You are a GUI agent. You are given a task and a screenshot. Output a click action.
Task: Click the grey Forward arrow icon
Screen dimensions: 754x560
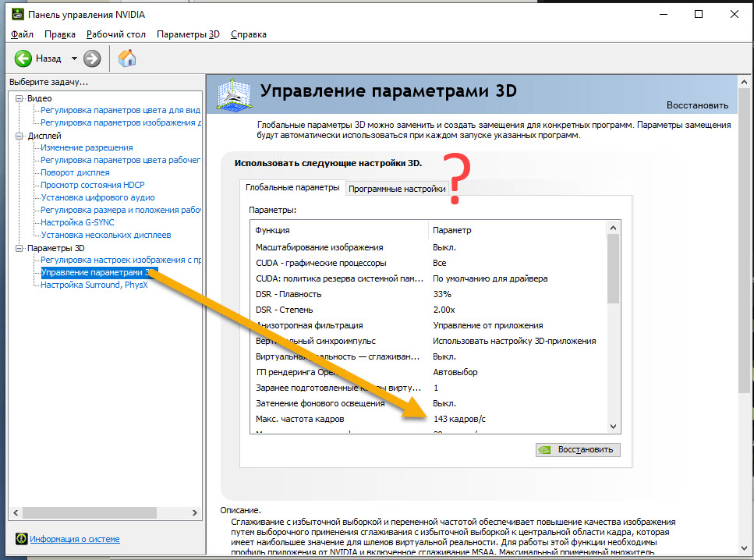pyautogui.click(x=92, y=58)
